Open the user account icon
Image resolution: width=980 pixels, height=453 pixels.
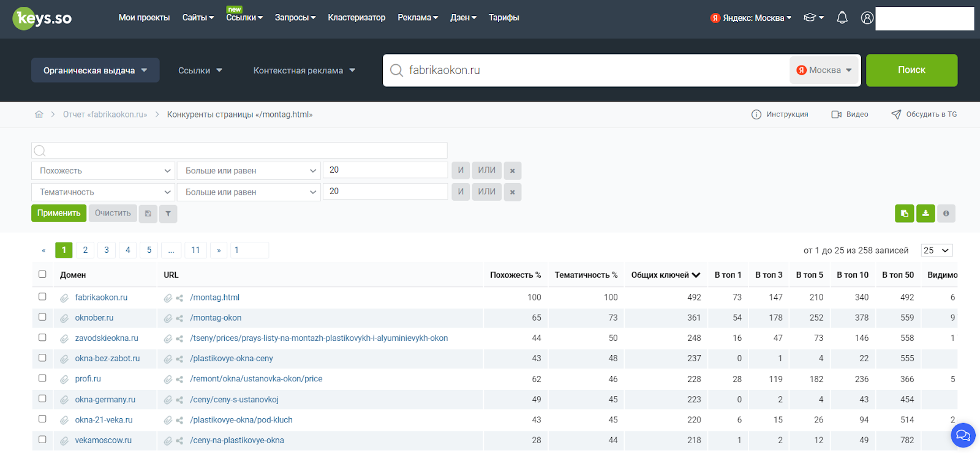tap(867, 18)
